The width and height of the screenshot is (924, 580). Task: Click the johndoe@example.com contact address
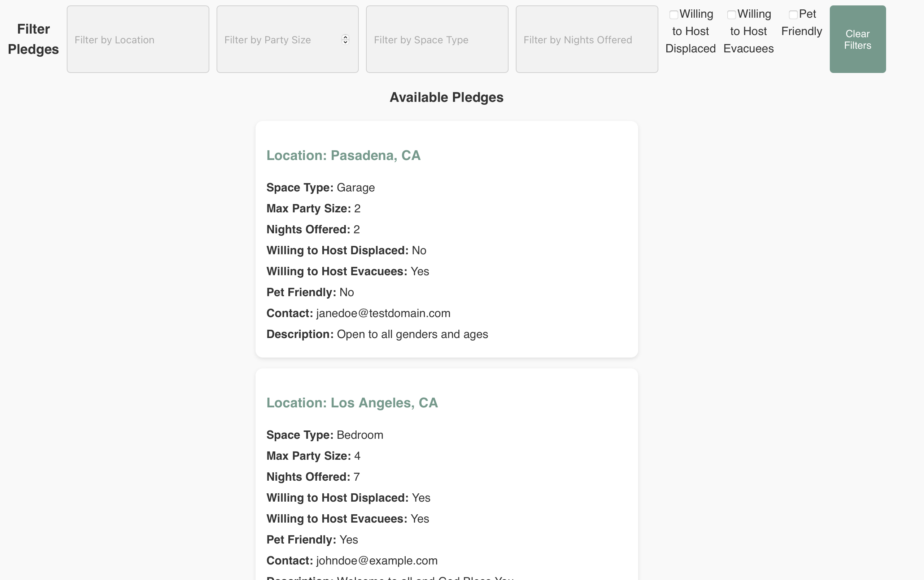[x=376, y=561]
